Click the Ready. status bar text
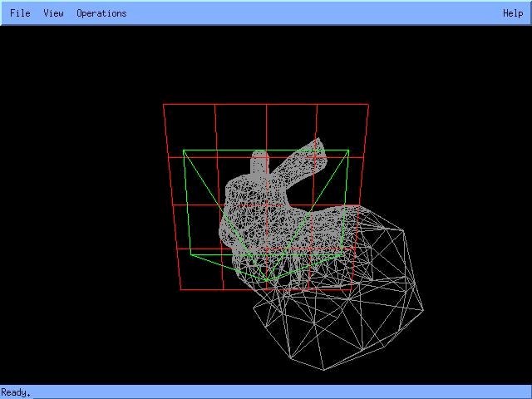 pos(16,392)
